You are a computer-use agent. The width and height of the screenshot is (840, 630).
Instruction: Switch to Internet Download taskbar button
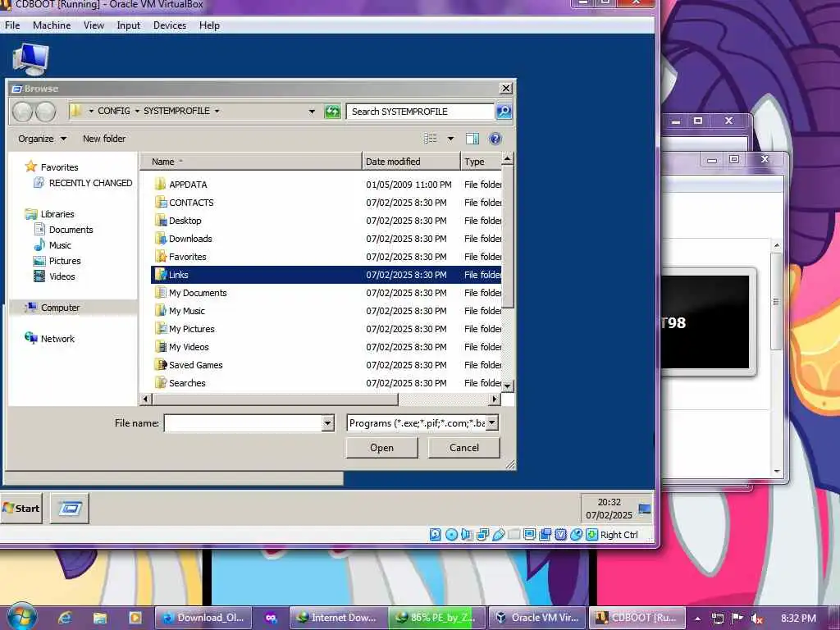[x=337, y=618]
